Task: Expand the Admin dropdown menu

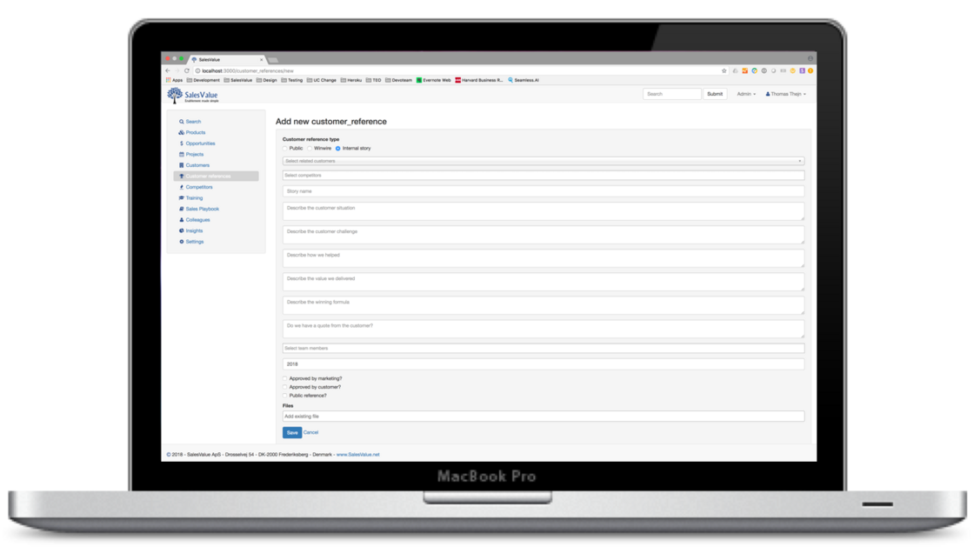Action: [745, 94]
